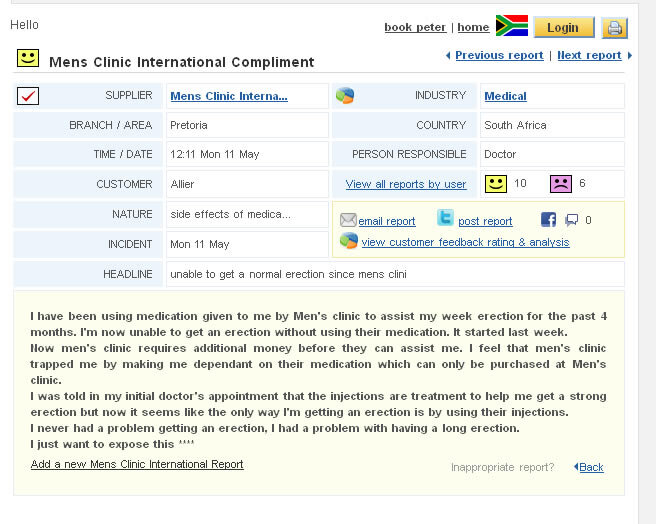The height and width of the screenshot is (524, 656).
Task: Click the pie chart icon next to INDUSTRY
Action: pos(345,95)
